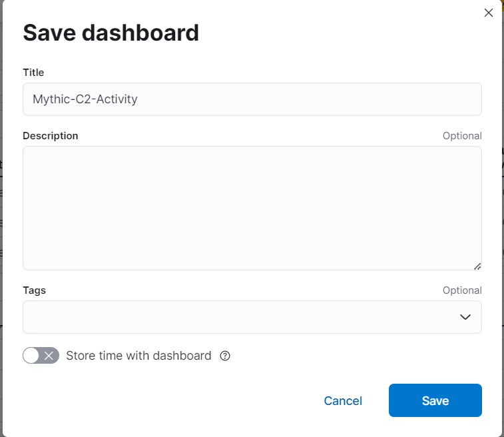Focus the Title input field

click(252, 99)
